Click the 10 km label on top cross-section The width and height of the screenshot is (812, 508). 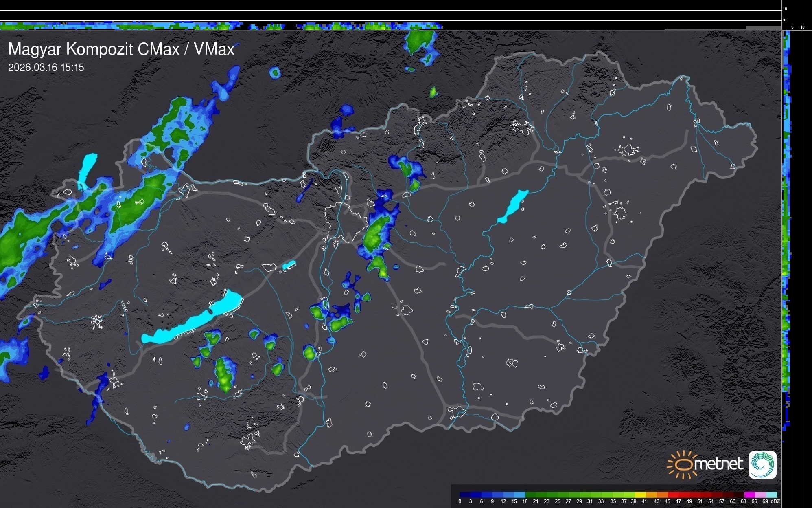(785, 9)
